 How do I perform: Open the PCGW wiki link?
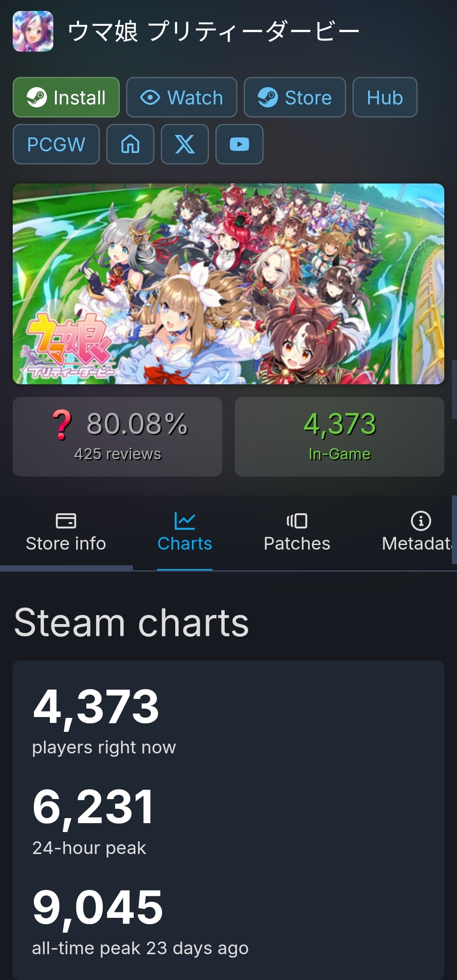(56, 144)
